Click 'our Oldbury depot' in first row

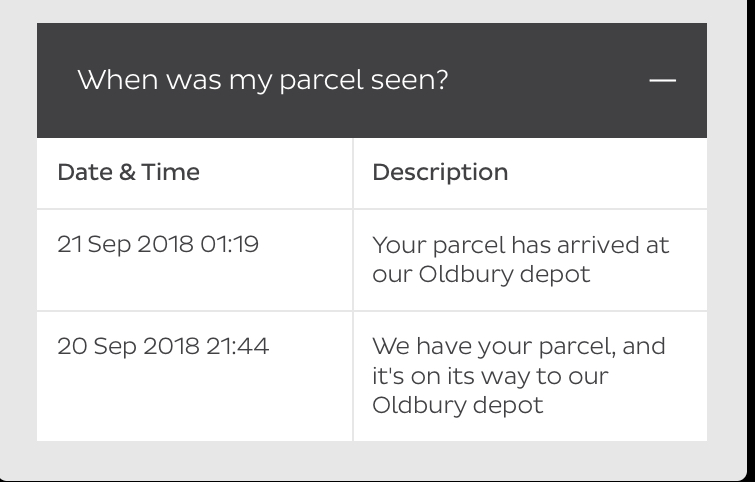point(481,275)
